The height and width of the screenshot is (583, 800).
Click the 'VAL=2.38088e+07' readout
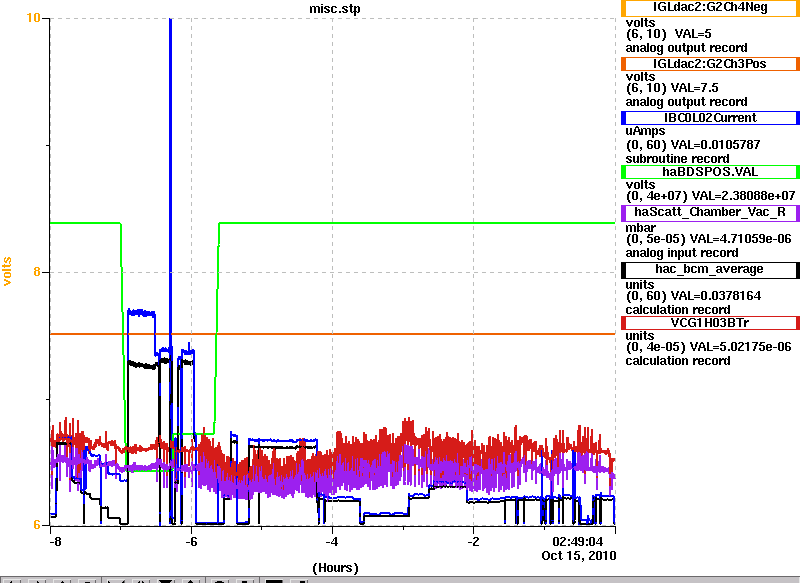745,196
